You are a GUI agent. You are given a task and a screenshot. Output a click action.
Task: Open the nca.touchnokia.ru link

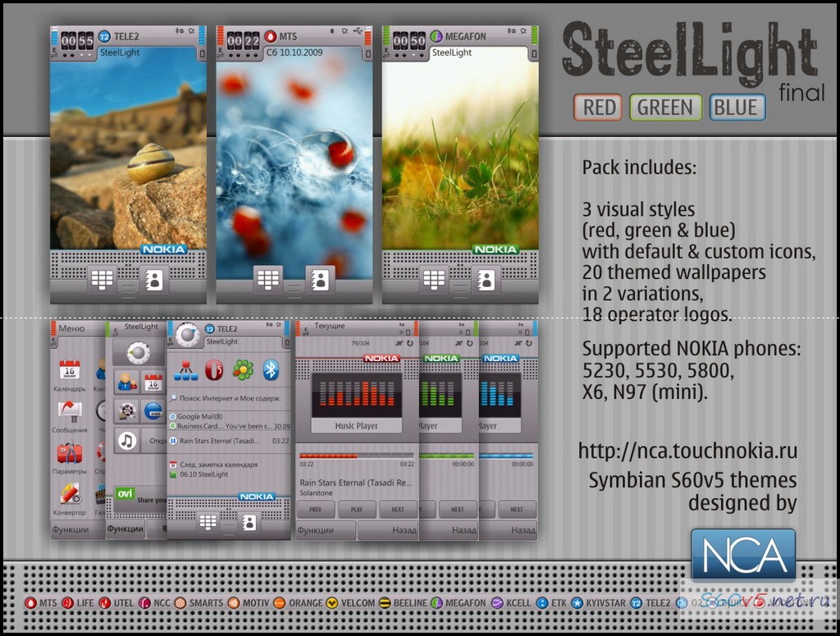(x=688, y=450)
